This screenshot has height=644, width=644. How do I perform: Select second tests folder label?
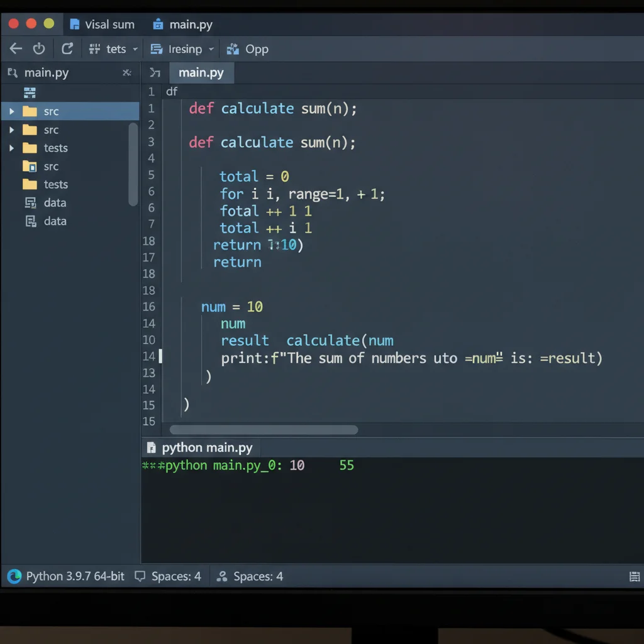click(x=56, y=184)
